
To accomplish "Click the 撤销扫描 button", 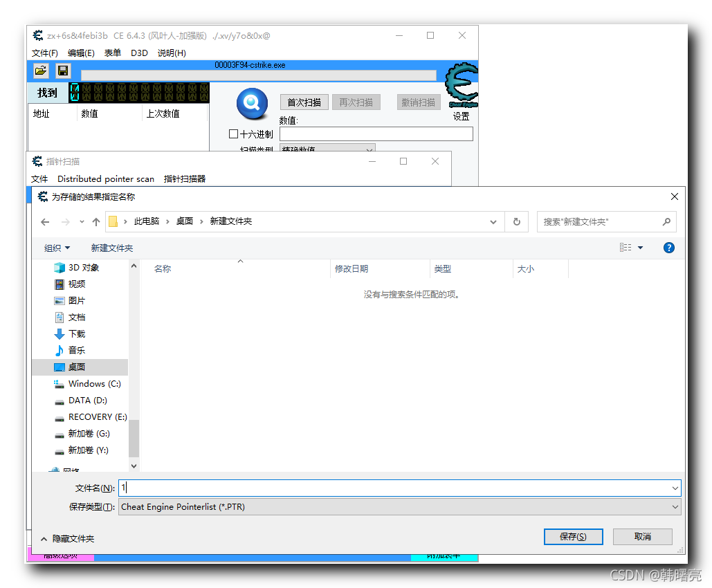I will point(418,102).
